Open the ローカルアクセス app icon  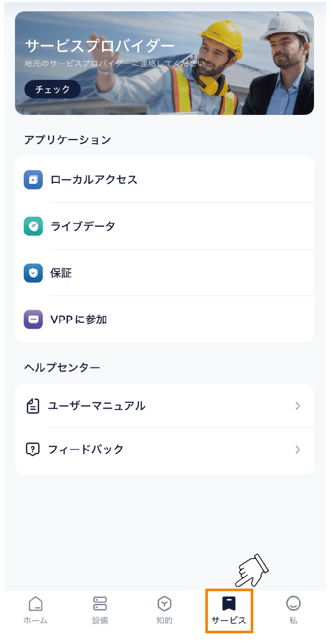[x=33, y=180]
